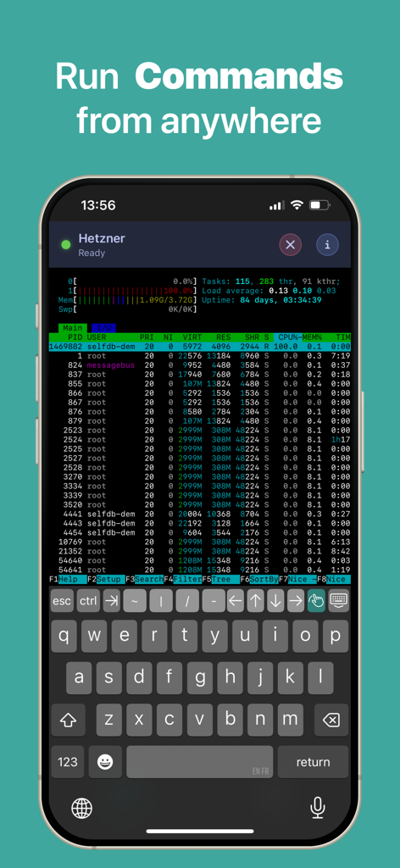Sort by the PID column header
400x868 pixels.
(x=75, y=337)
